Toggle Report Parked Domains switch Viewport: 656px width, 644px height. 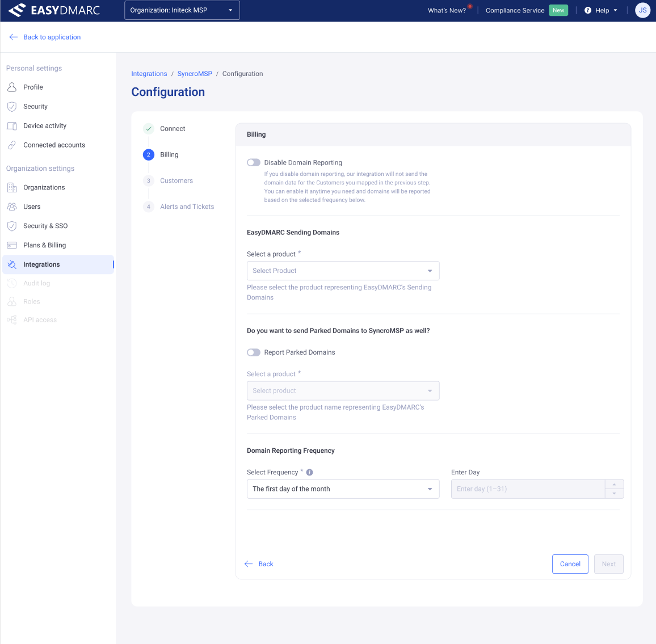(x=254, y=352)
